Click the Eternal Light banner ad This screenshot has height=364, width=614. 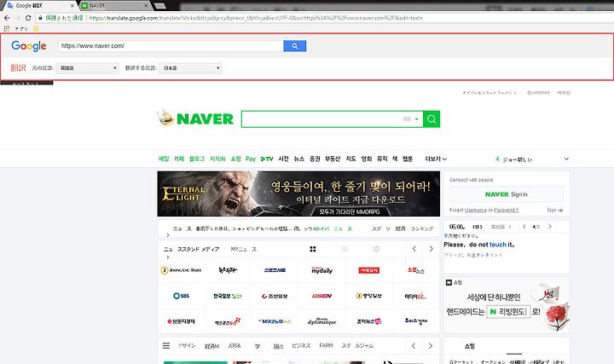click(x=298, y=194)
